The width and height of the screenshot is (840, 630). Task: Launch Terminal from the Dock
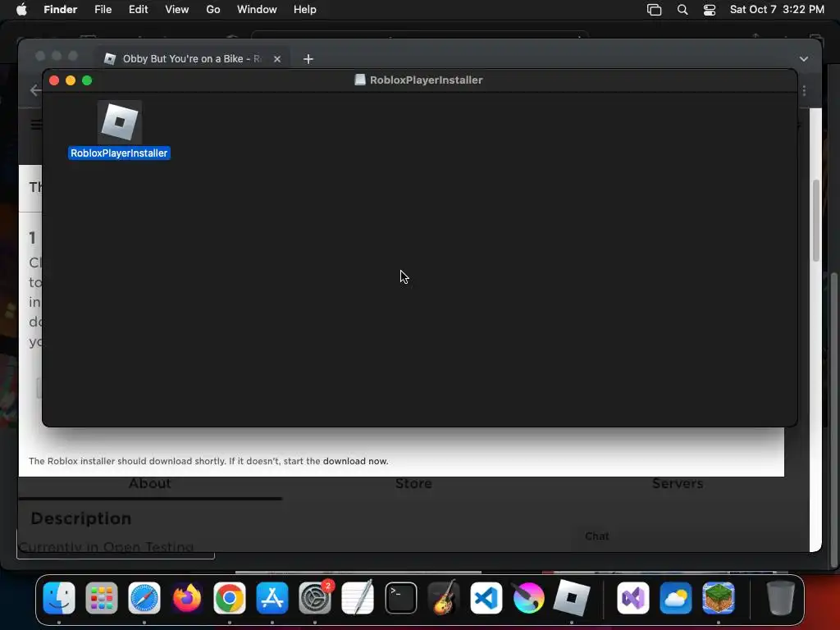(x=400, y=598)
